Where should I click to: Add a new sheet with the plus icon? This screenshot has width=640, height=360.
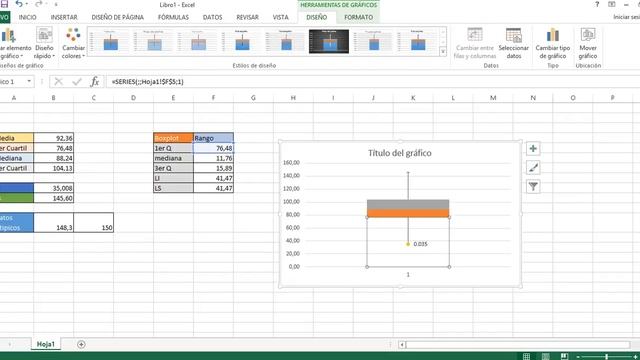(x=81, y=344)
